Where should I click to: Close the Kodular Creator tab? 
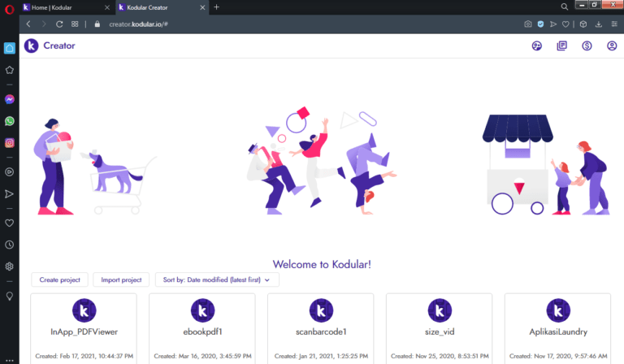tap(202, 7)
